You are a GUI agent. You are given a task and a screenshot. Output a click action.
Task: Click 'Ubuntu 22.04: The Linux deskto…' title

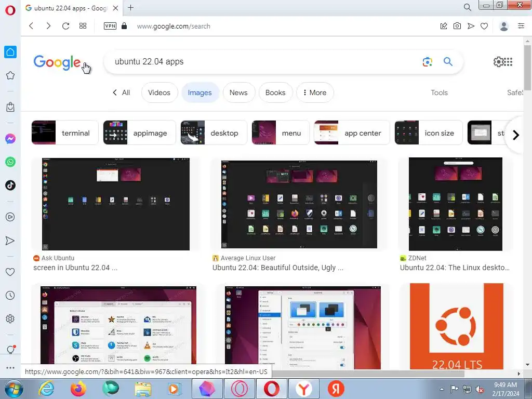(455, 268)
